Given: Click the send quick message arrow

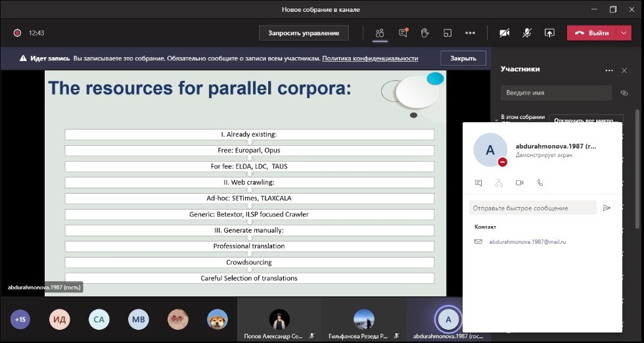Looking at the screenshot, I should [607, 208].
